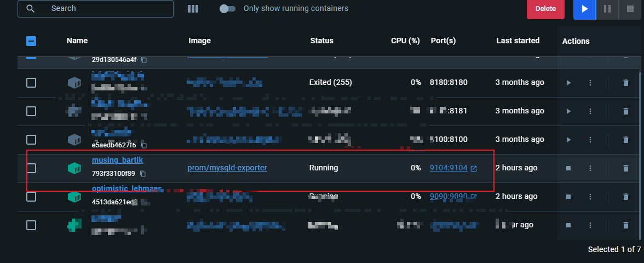Click the Search input field

(x=95, y=9)
